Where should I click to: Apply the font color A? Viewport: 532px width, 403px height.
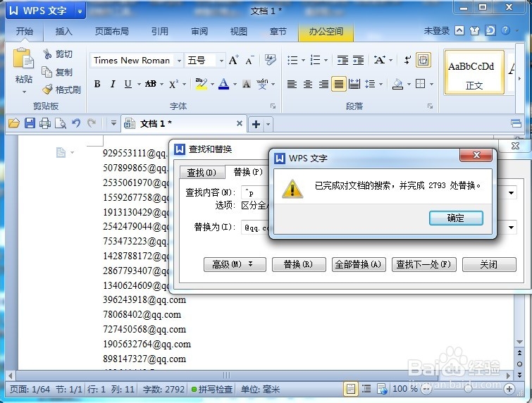[223, 84]
